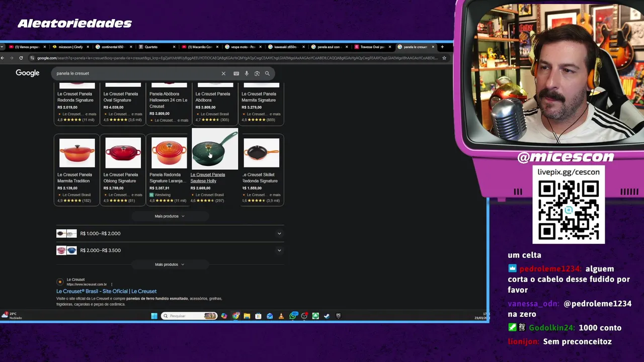Open Google Lens image search
The width and height of the screenshot is (644, 362).
(257, 73)
